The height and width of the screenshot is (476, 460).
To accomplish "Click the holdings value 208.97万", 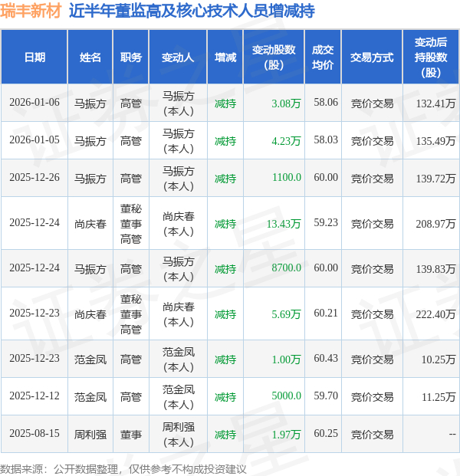I will [x=435, y=224].
